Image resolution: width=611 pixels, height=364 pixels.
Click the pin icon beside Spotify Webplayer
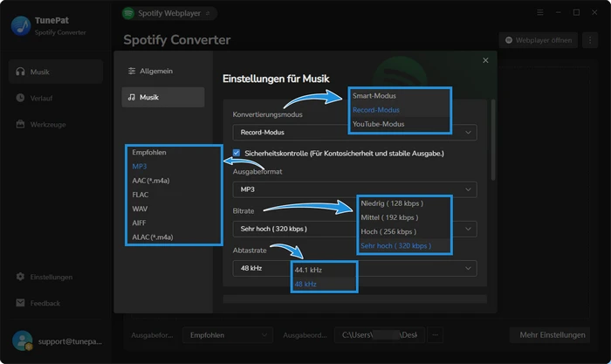[208, 13]
